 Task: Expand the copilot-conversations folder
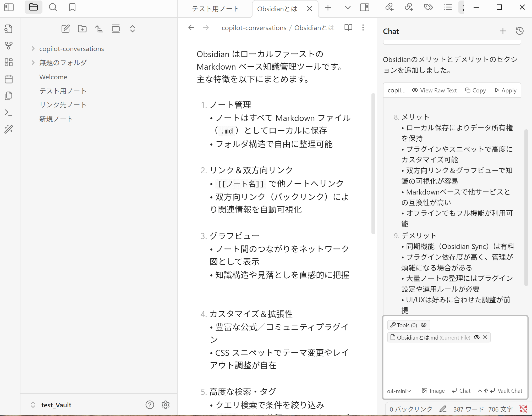click(33, 48)
